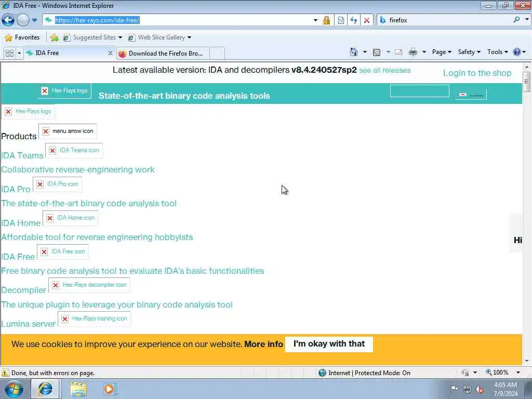Expand the tab list dropdown arrow

click(x=19, y=54)
